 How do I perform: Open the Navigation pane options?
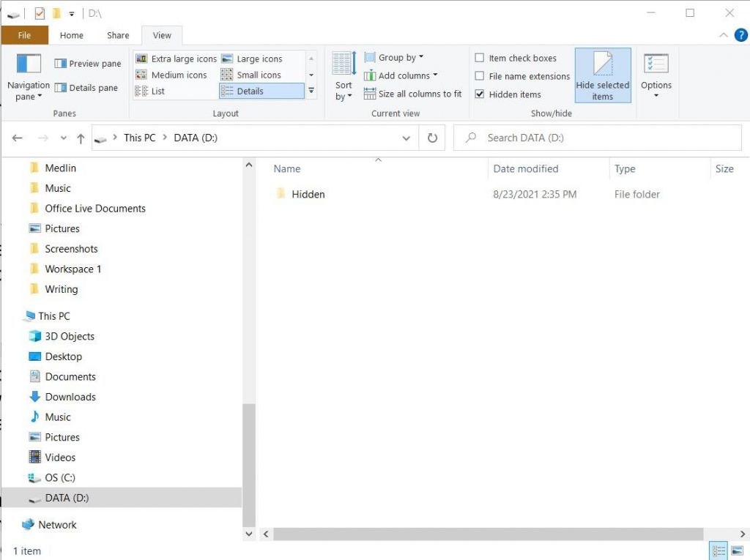pyautogui.click(x=28, y=77)
